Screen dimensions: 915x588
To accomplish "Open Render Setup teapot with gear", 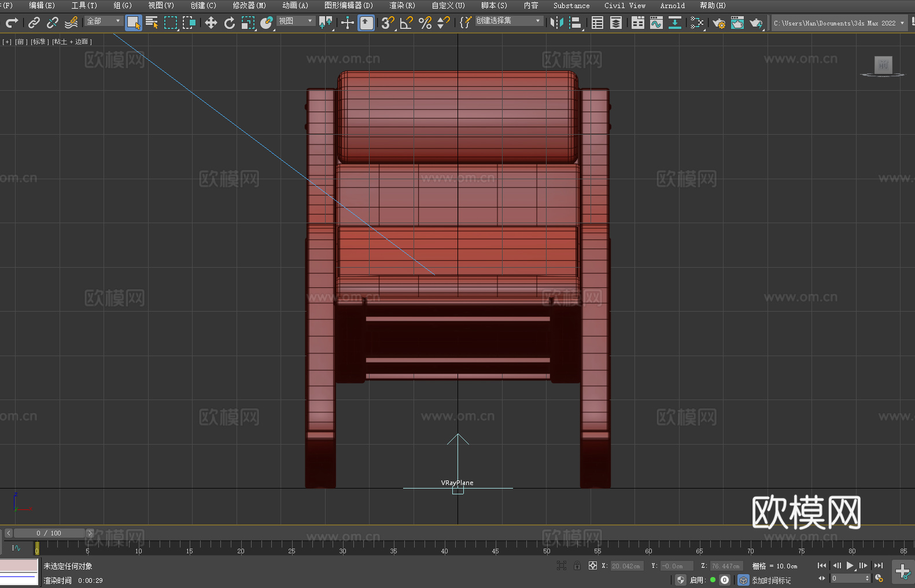I will [x=719, y=23].
